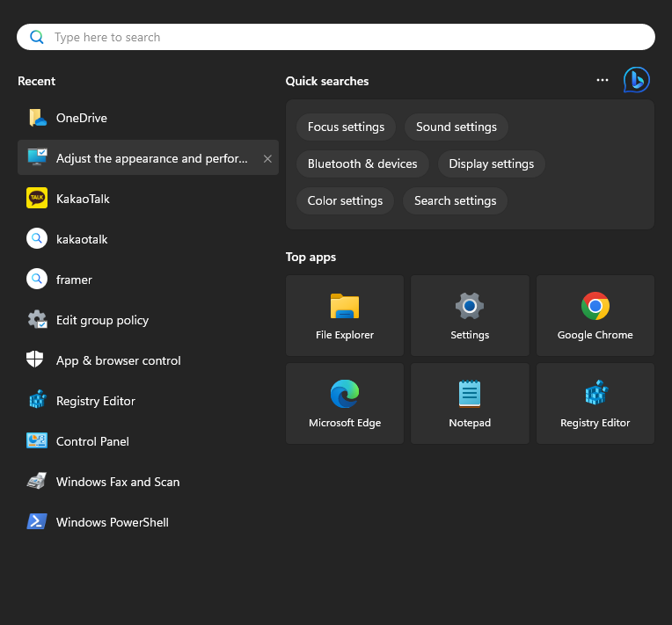Click the Control Panel text

[92, 441]
